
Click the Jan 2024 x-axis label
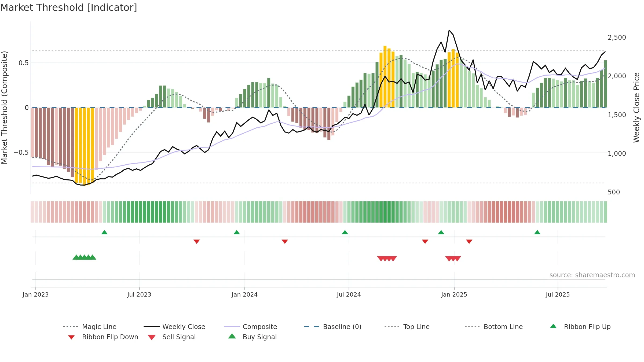pyautogui.click(x=245, y=295)
